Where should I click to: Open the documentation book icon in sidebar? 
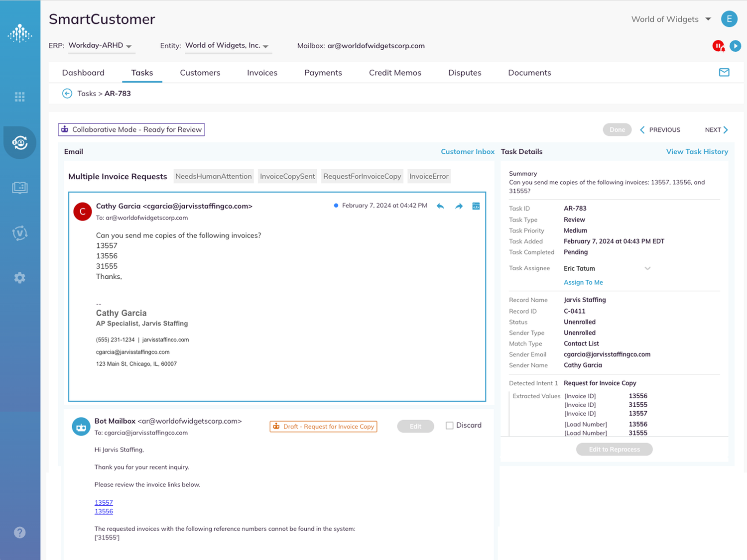(x=20, y=188)
